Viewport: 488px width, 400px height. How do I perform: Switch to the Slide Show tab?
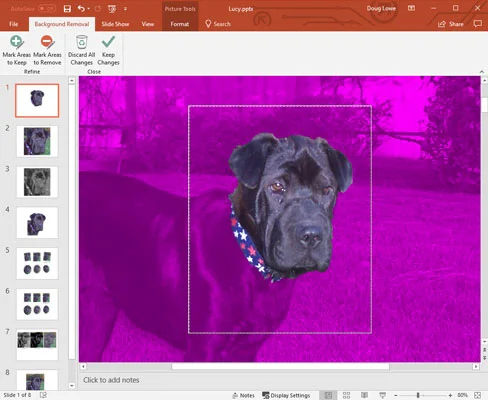pyautogui.click(x=115, y=24)
